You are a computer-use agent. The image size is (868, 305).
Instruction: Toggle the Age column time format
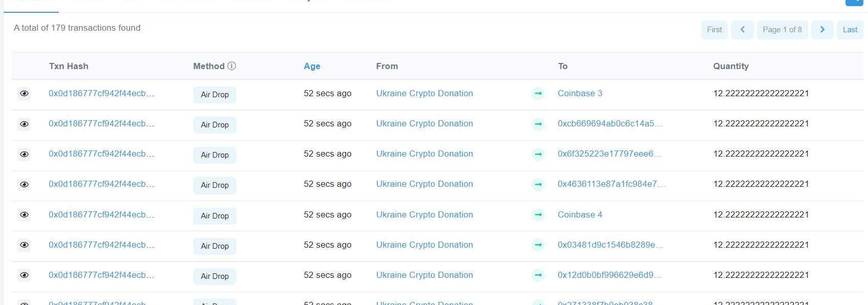click(x=311, y=66)
